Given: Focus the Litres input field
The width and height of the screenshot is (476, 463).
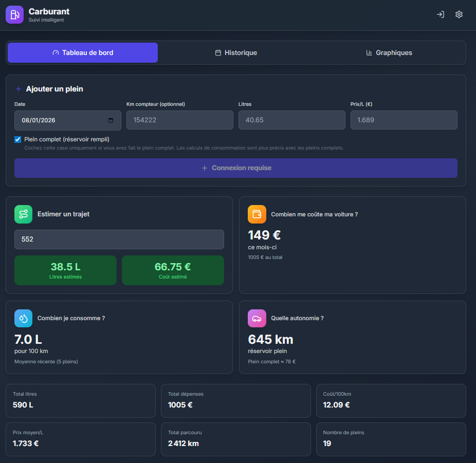Looking at the screenshot, I should click(x=291, y=120).
